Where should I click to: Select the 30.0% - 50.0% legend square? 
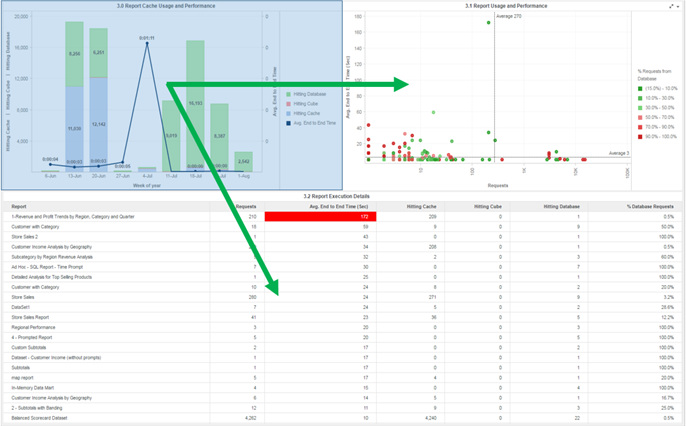coord(641,106)
